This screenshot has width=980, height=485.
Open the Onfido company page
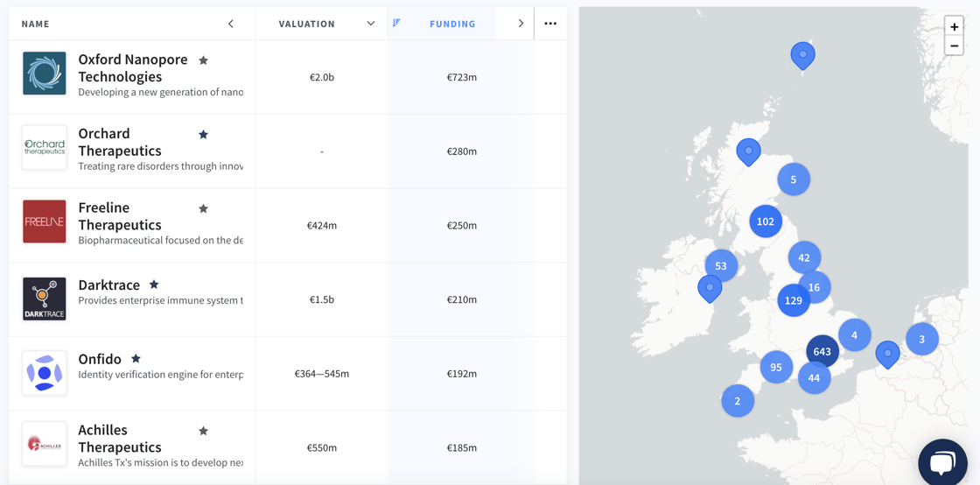[x=100, y=359]
